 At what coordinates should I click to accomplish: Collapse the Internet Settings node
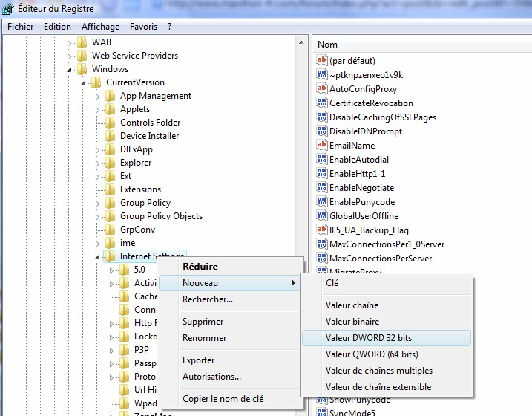(x=97, y=257)
